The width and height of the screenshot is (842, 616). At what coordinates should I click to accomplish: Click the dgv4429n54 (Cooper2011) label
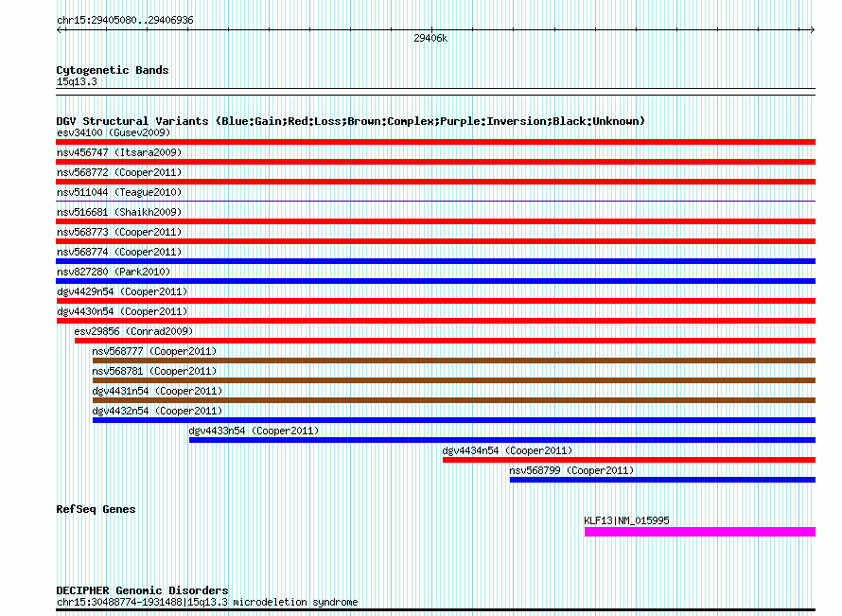pyautogui.click(x=122, y=291)
